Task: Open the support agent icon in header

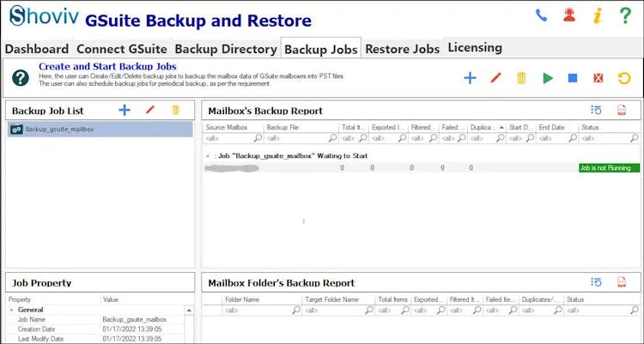Action: click(569, 15)
